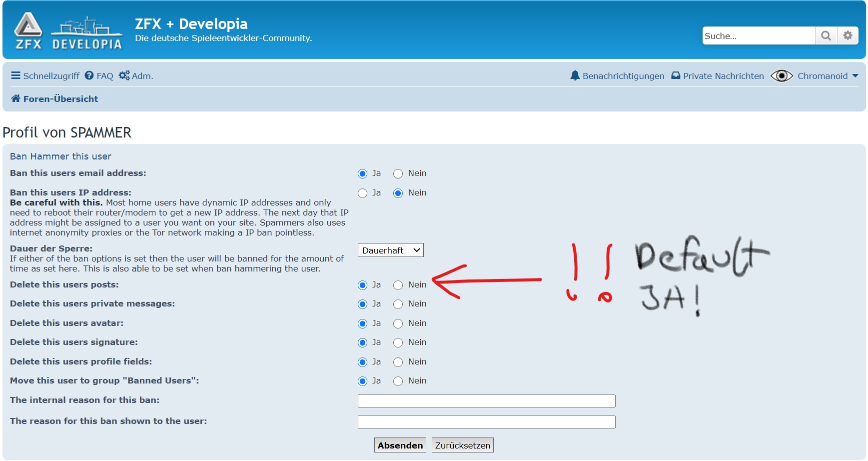Select Ja for banning IP address

[x=363, y=193]
